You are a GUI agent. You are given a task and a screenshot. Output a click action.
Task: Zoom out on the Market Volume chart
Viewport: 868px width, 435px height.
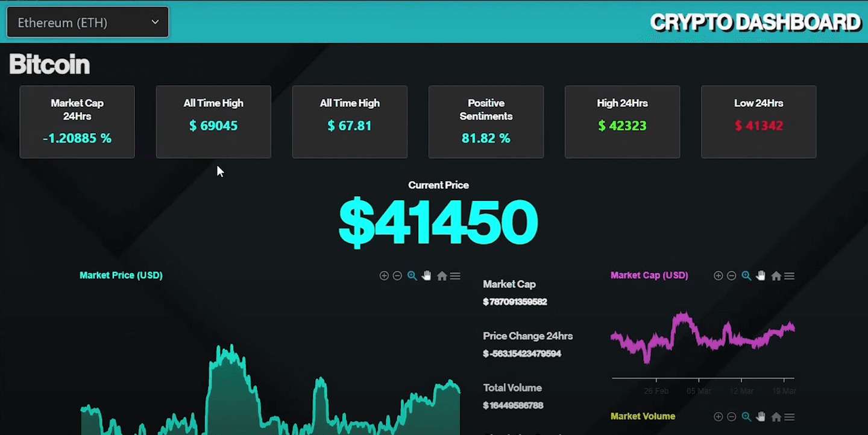(x=731, y=417)
